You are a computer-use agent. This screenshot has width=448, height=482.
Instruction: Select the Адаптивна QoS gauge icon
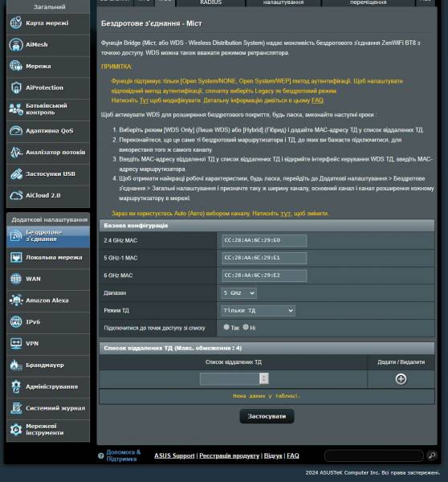point(16,131)
